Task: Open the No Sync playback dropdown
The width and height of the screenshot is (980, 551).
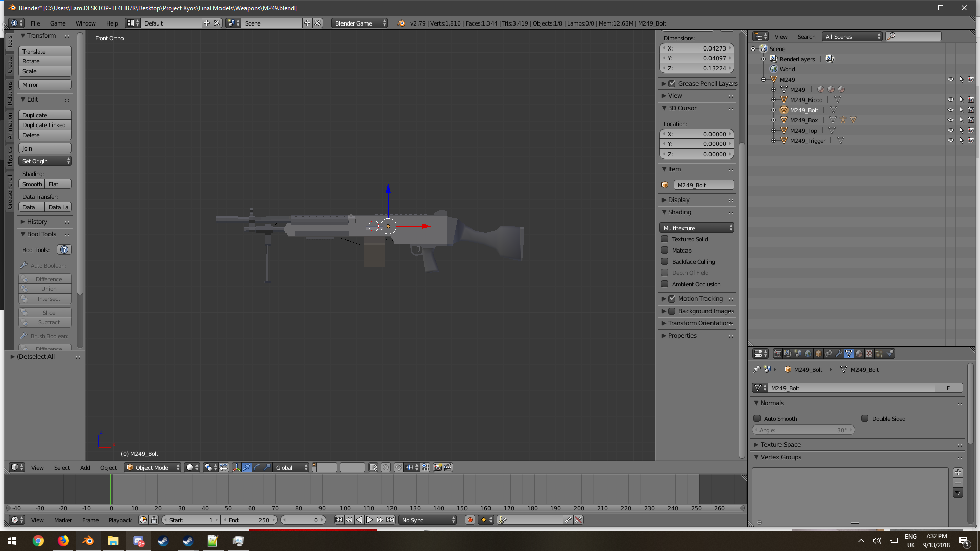Action: (428, 520)
